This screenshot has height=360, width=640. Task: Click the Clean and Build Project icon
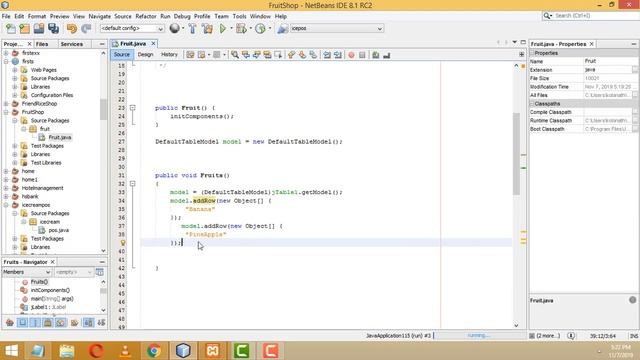(207, 29)
